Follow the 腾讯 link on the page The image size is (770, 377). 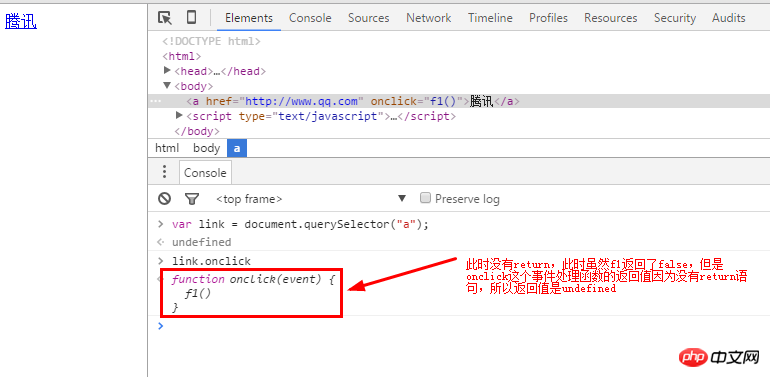pyautogui.click(x=21, y=21)
